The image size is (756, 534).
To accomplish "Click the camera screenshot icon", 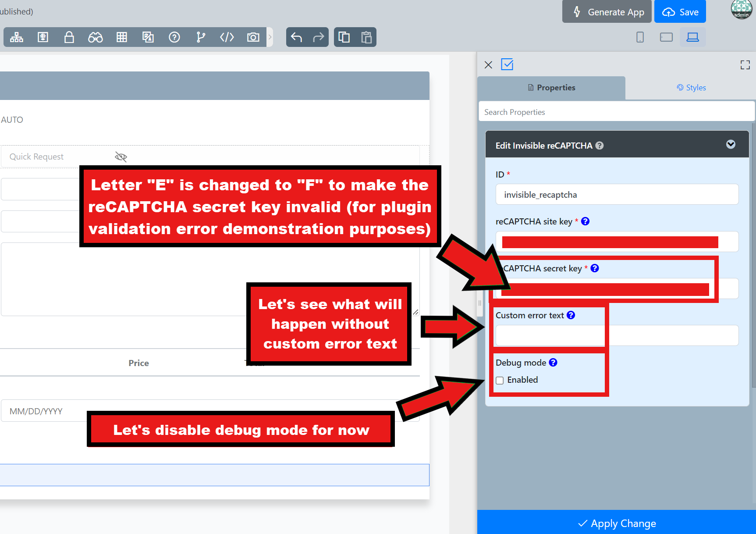I will [x=253, y=37].
